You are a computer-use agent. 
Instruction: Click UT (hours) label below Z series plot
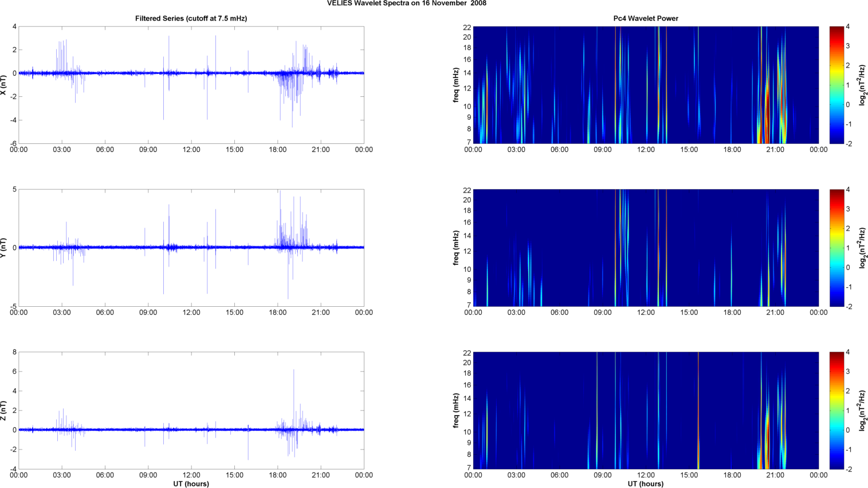191,484
